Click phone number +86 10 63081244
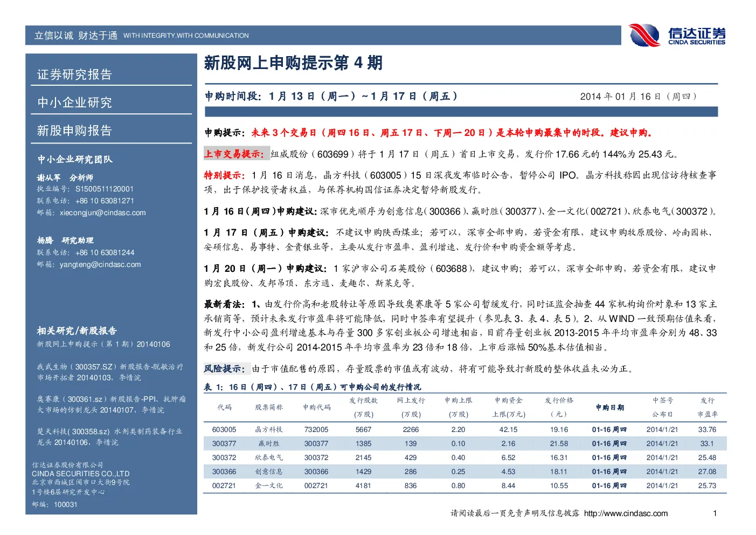Screen dimensions: 756x535 point(105,252)
